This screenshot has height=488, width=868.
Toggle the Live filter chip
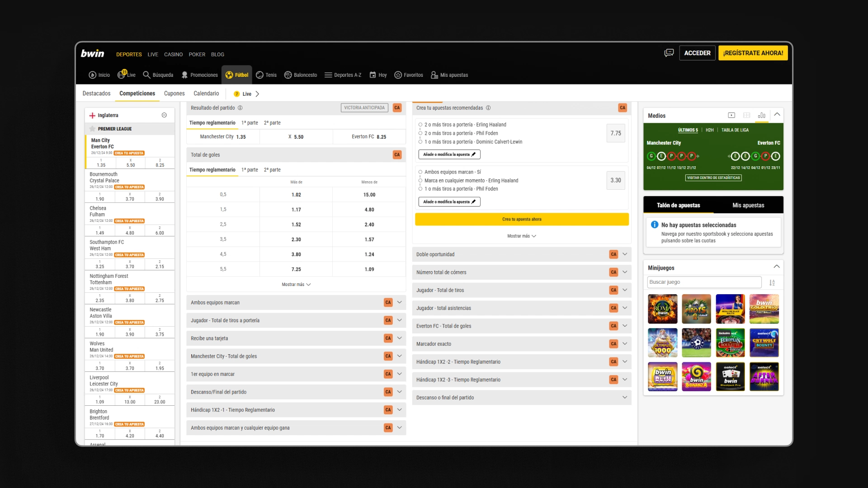[243, 94]
